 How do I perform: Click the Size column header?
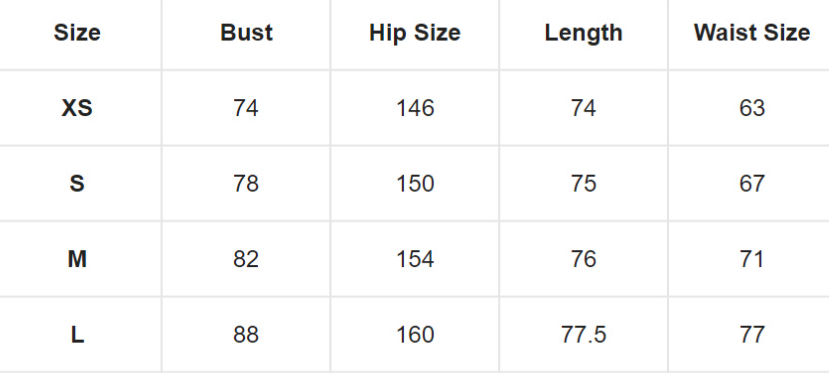pyautogui.click(x=77, y=33)
